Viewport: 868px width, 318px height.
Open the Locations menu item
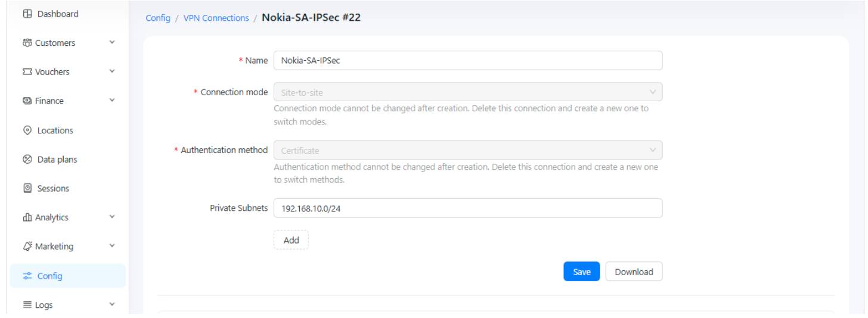click(x=67, y=130)
